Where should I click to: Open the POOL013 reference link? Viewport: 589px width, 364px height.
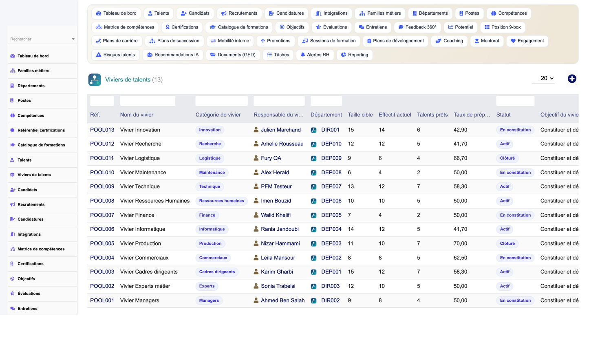(x=102, y=130)
